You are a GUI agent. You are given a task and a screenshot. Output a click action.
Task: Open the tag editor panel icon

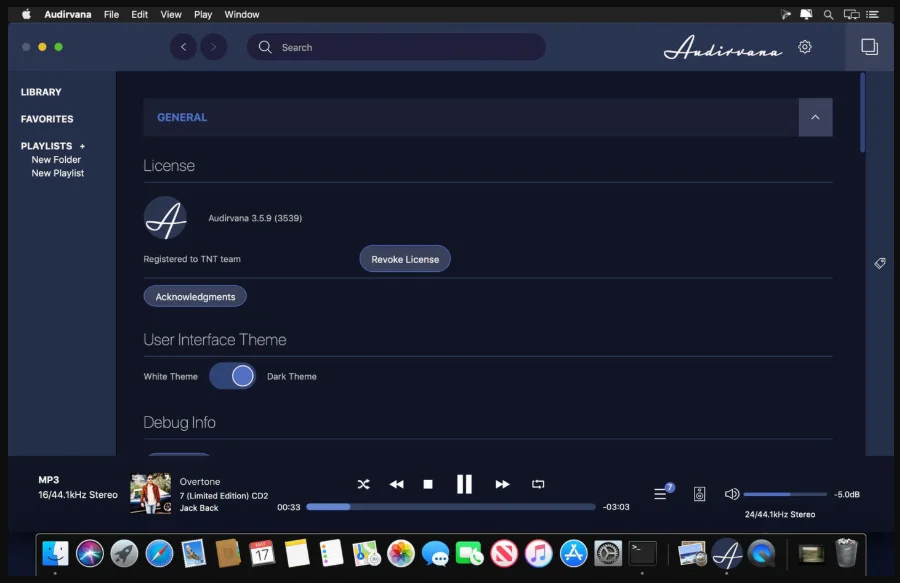click(879, 263)
